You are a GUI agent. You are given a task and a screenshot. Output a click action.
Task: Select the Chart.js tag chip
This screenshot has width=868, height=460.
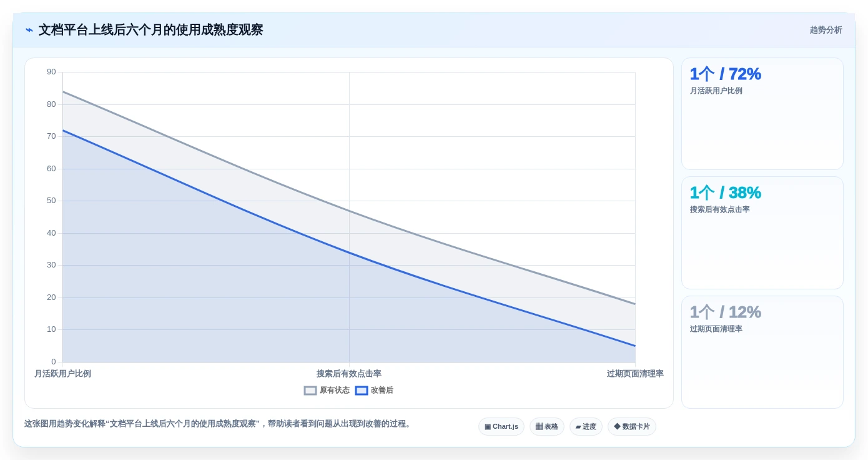point(501,427)
